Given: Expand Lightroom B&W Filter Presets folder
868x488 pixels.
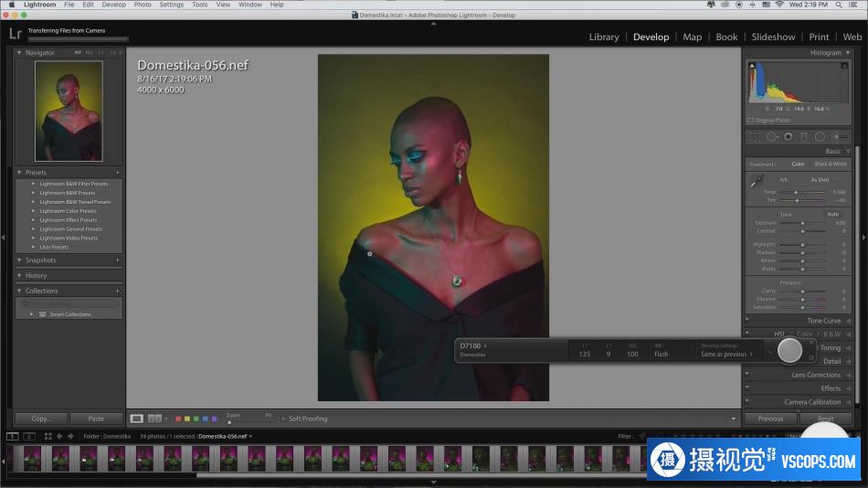Looking at the screenshot, I should [33, 184].
